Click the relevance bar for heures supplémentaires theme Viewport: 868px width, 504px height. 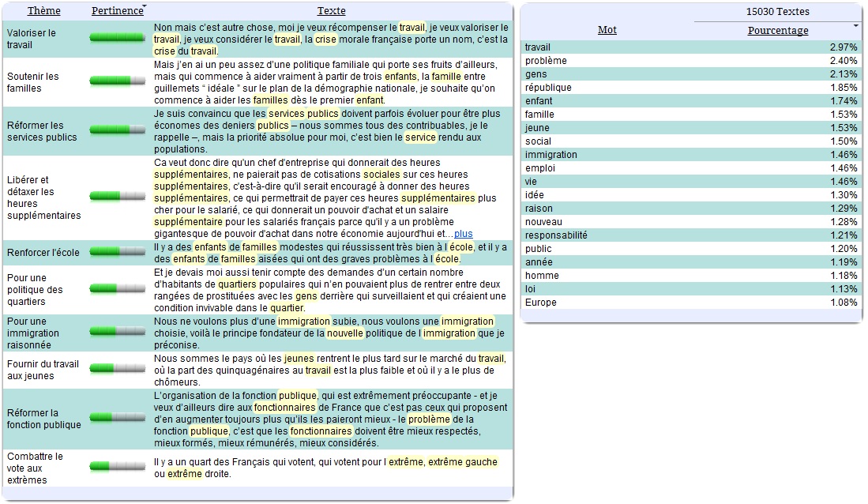pos(118,196)
